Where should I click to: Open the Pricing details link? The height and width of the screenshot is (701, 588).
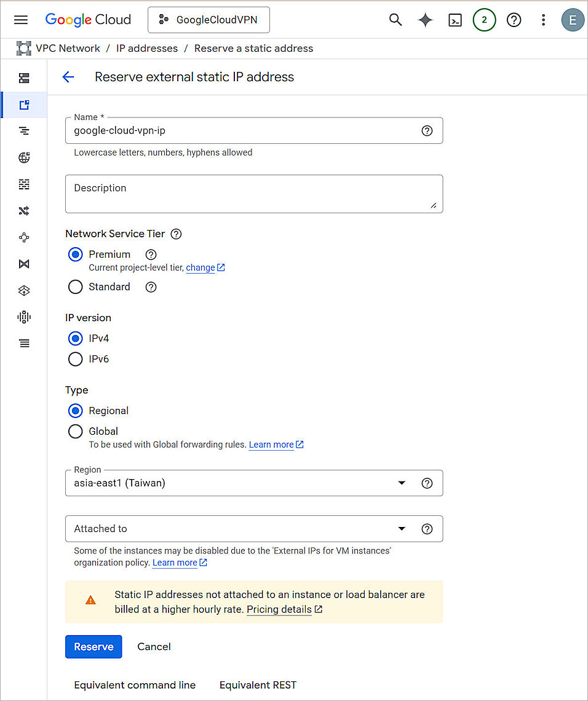tap(279, 609)
